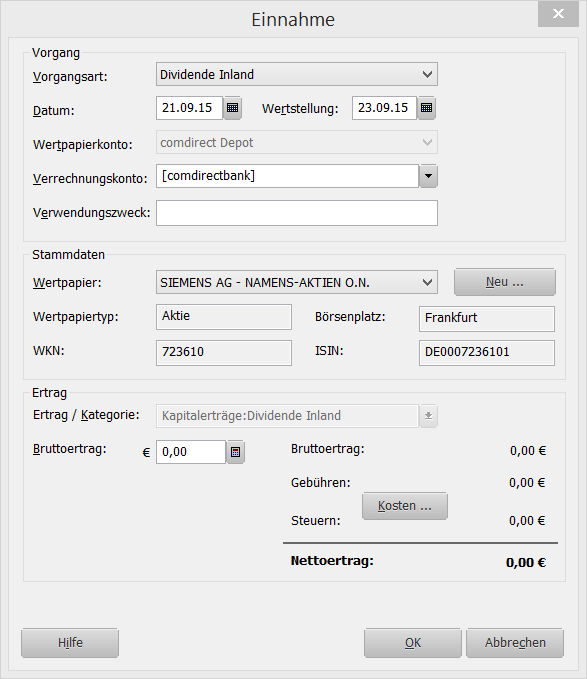Open the Kosten ... dialog button
The height and width of the screenshot is (679, 587).
pyautogui.click(x=405, y=506)
